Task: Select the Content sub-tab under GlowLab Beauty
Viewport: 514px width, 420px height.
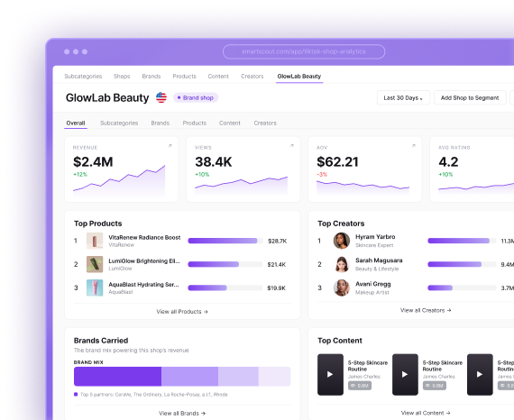Action: pyautogui.click(x=230, y=123)
